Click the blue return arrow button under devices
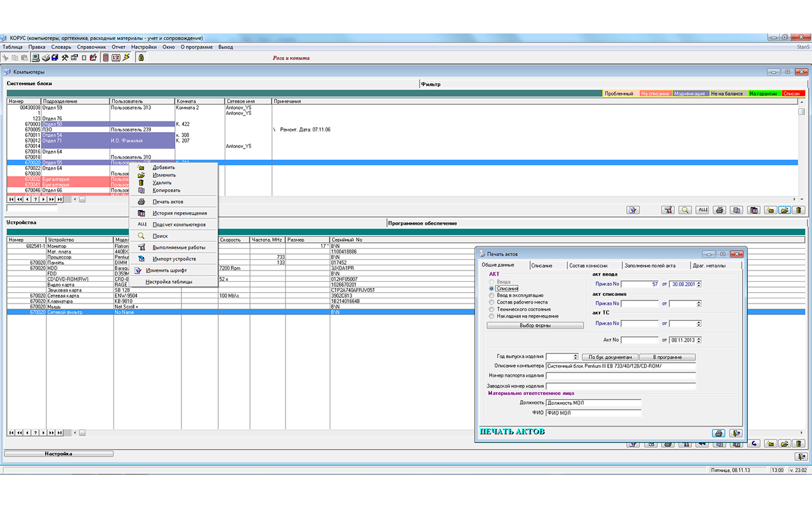This screenshot has height=508, width=812. click(x=754, y=443)
